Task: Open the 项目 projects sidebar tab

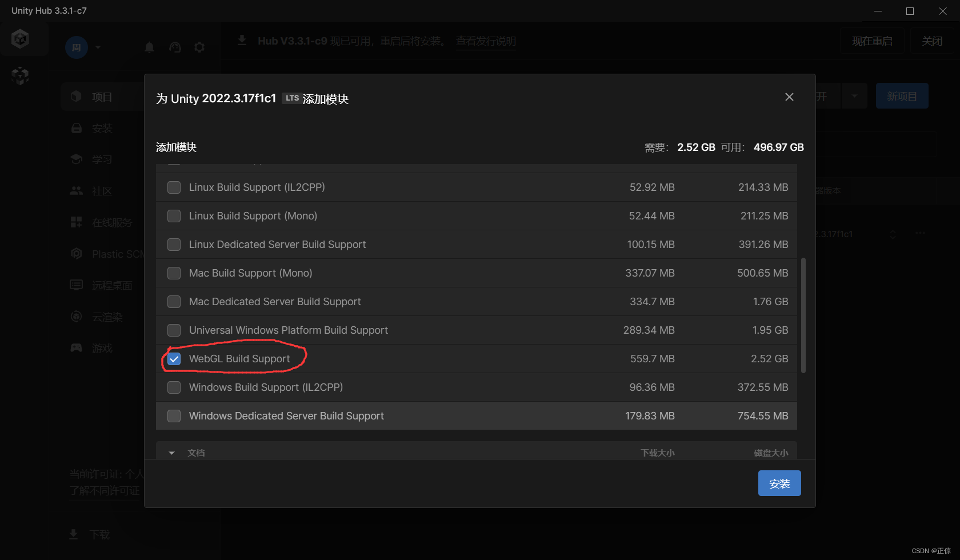Action: [102, 97]
